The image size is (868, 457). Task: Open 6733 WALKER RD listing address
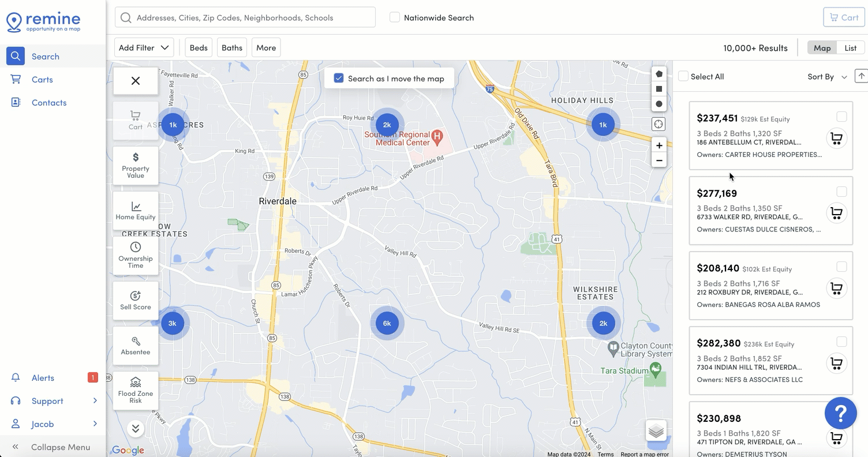750,217
